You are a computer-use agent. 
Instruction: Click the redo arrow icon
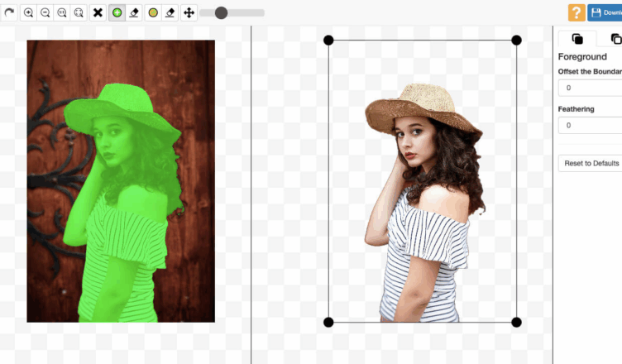point(9,12)
